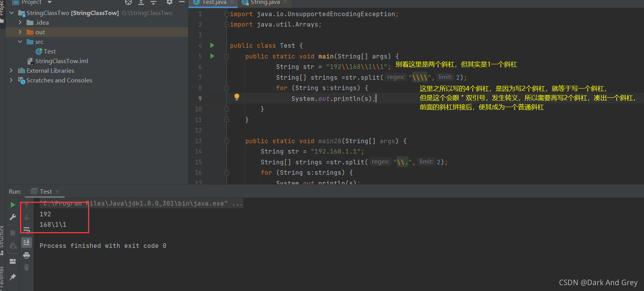Select the src folder row

[97, 42]
